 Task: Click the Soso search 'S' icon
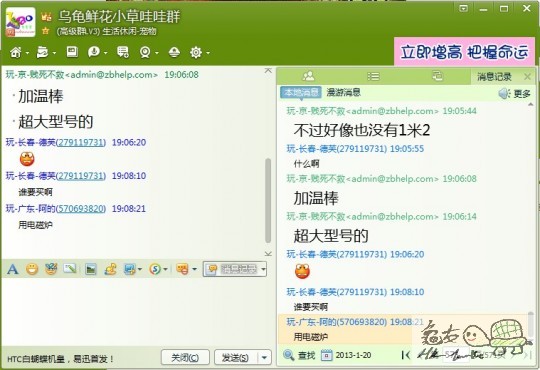(x=155, y=269)
